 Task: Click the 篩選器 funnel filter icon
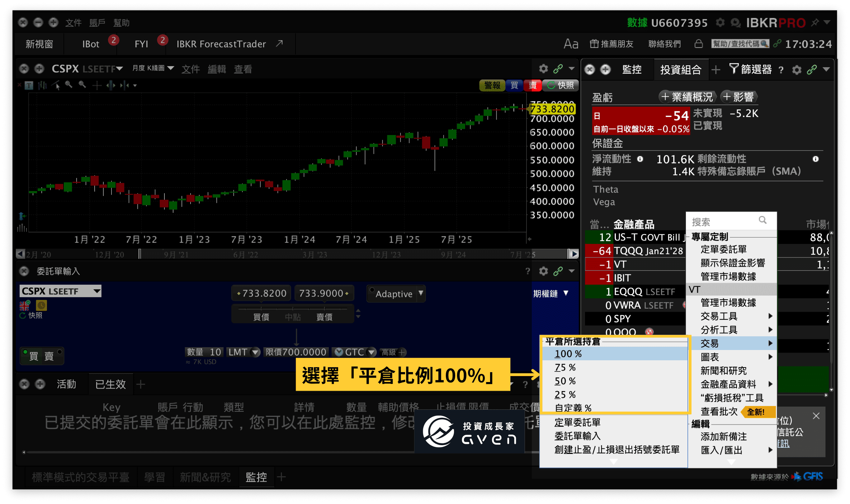[x=734, y=69]
